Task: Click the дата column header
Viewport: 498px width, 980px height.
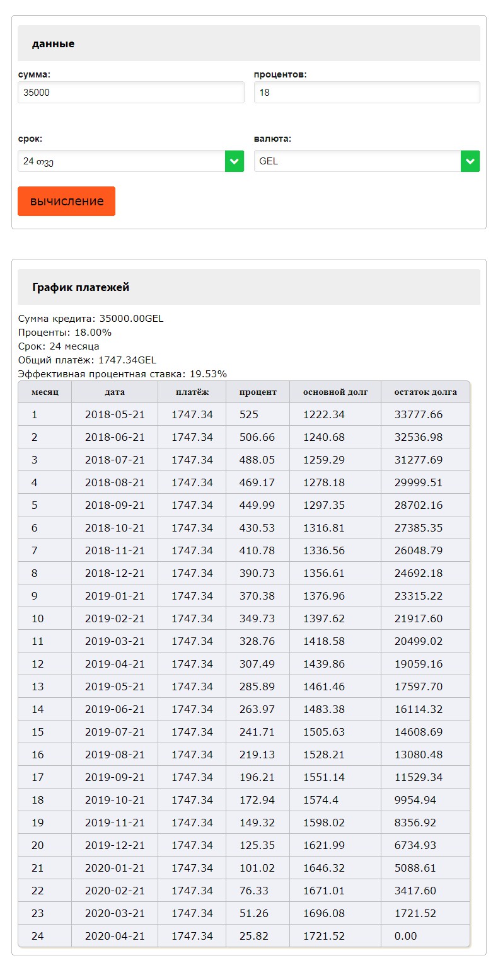Action: point(115,392)
